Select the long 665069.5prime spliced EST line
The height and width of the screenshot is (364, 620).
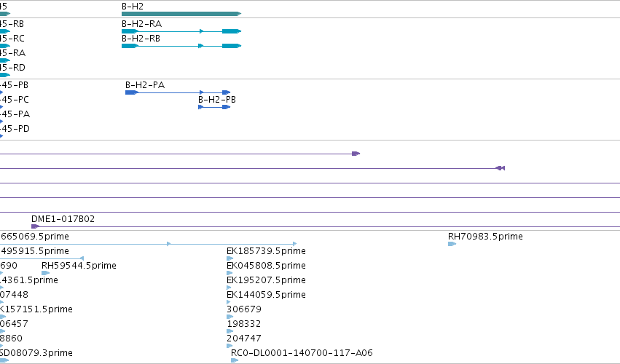[x=149, y=244]
